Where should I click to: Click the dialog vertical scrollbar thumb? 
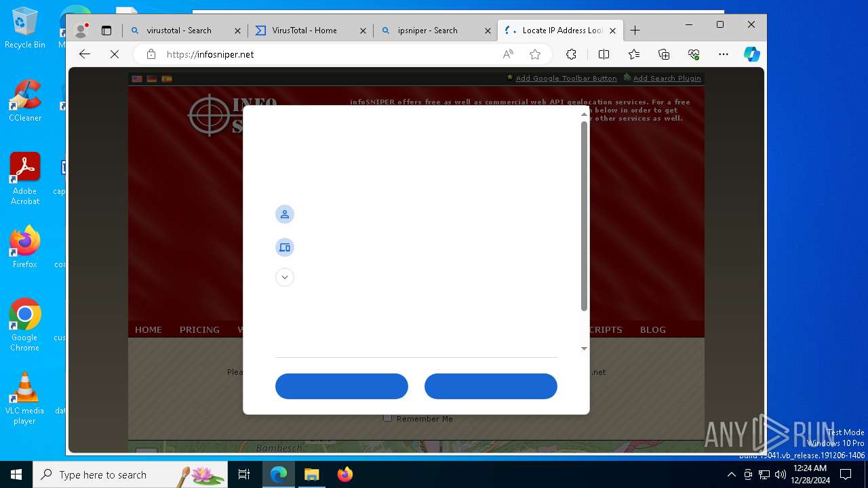tap(584, 216)
